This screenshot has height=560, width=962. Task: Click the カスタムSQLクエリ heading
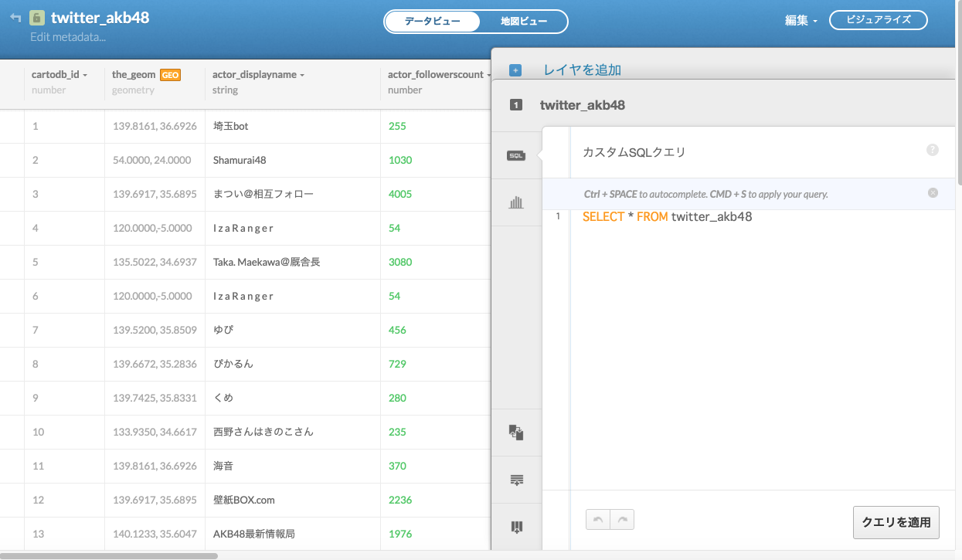click(x=634, y=152)
